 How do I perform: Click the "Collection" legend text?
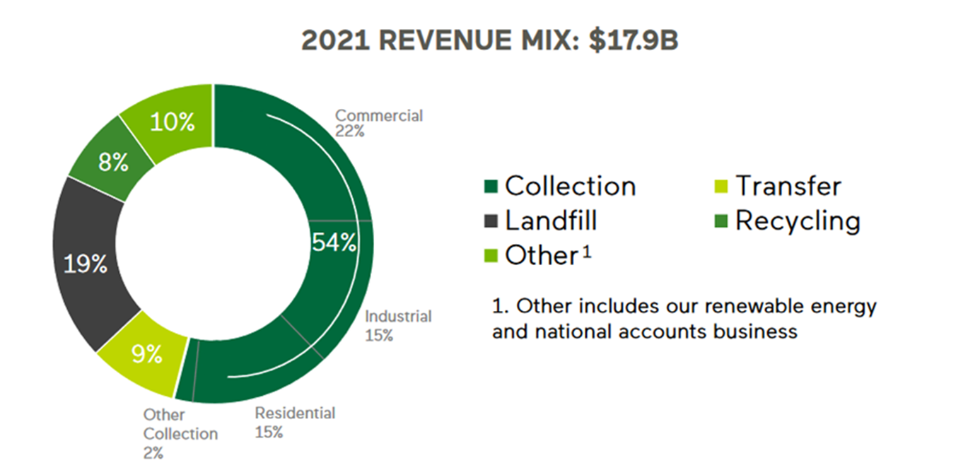tap(570, 187)
